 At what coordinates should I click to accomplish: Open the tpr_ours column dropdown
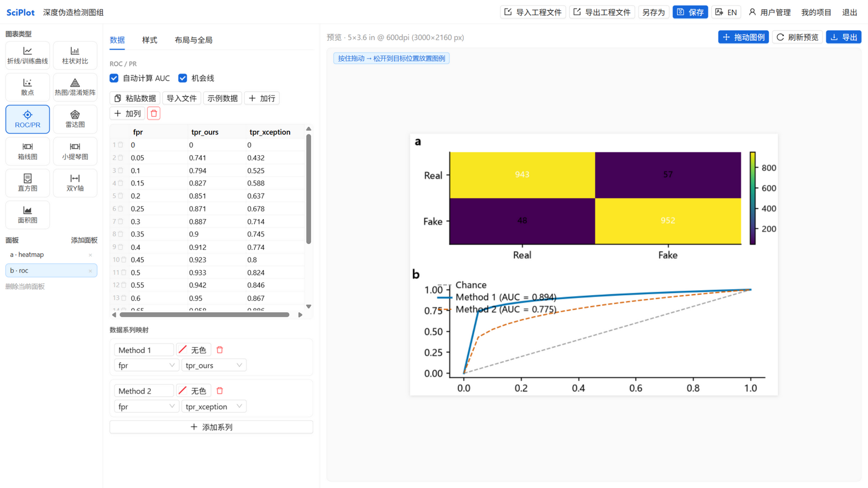[214, 365]
